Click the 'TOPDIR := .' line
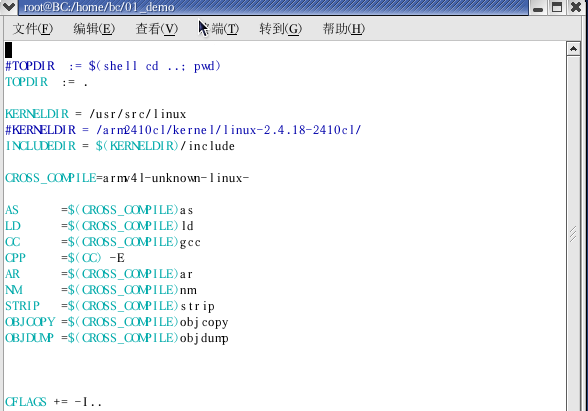The height and width of the screenshot is (411, 588). pos(46,82)
